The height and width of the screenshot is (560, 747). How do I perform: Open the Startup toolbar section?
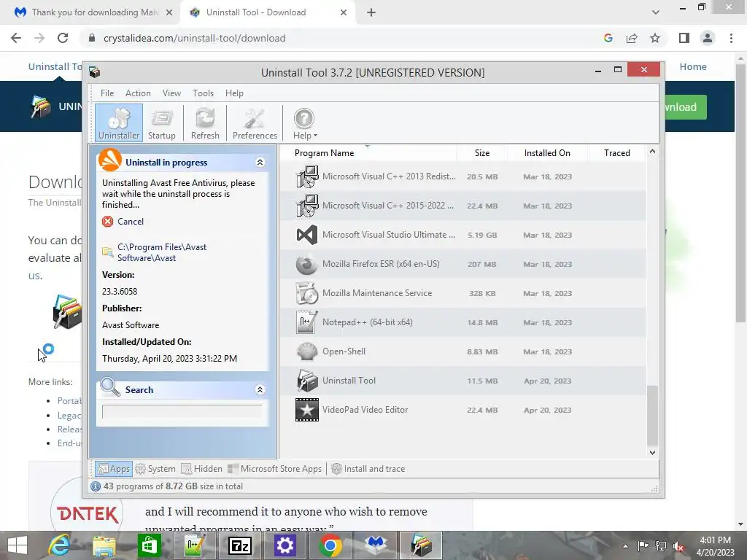(x=161, y=123)
